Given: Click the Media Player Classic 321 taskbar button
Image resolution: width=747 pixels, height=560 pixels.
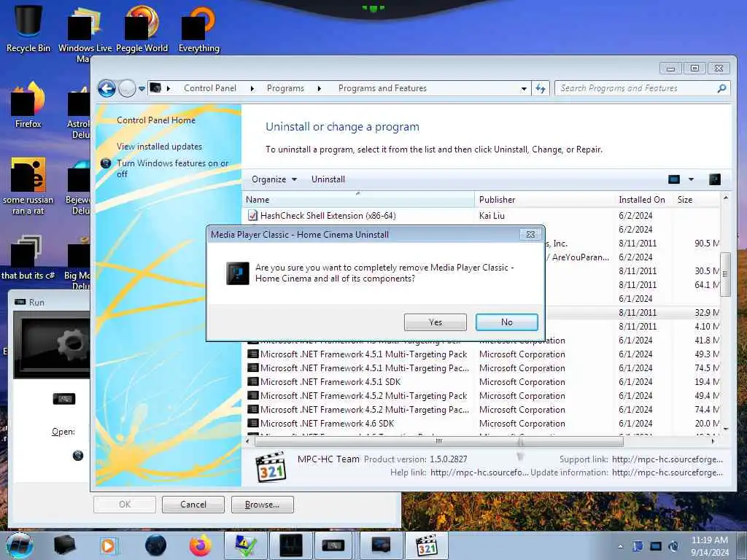Looking at the screenshot, I should [x=426, y=545].
